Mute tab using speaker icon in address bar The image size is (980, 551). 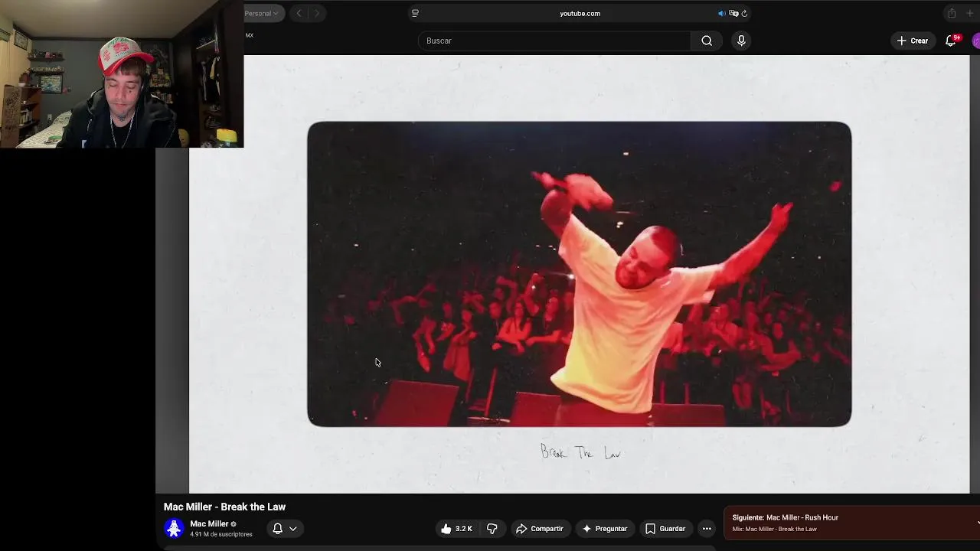point(721,13)
